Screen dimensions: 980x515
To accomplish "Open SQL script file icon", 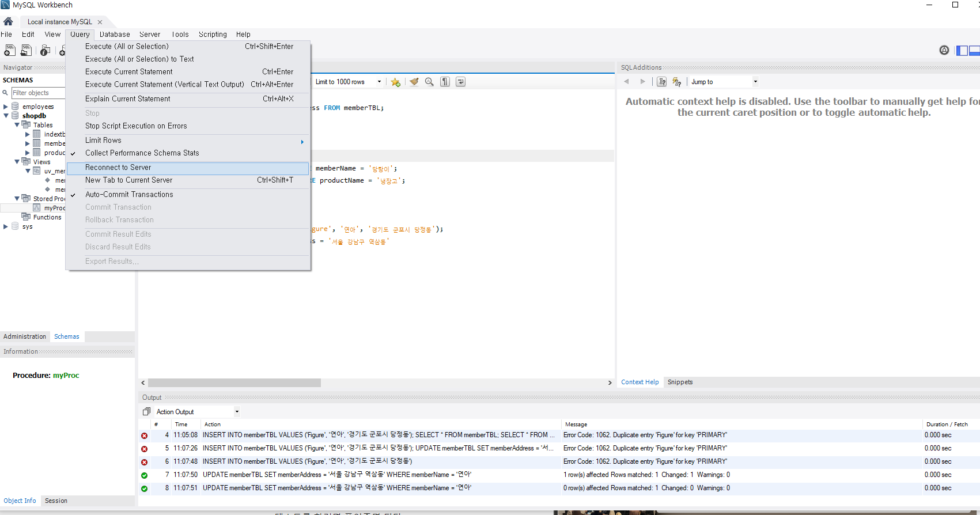I will click(26, 51).
